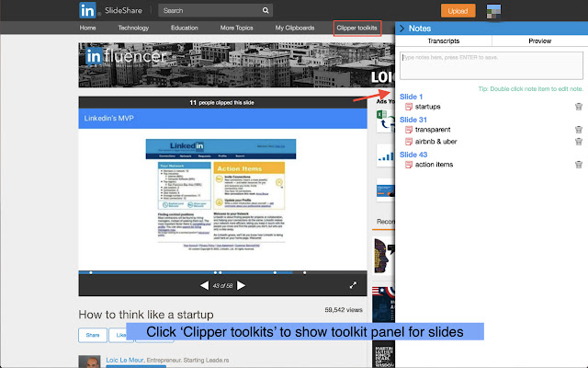Viewport: 588px width, 368px height.
Task: Delete the 'airbnb & uber' note via trash
Action: 579,142
